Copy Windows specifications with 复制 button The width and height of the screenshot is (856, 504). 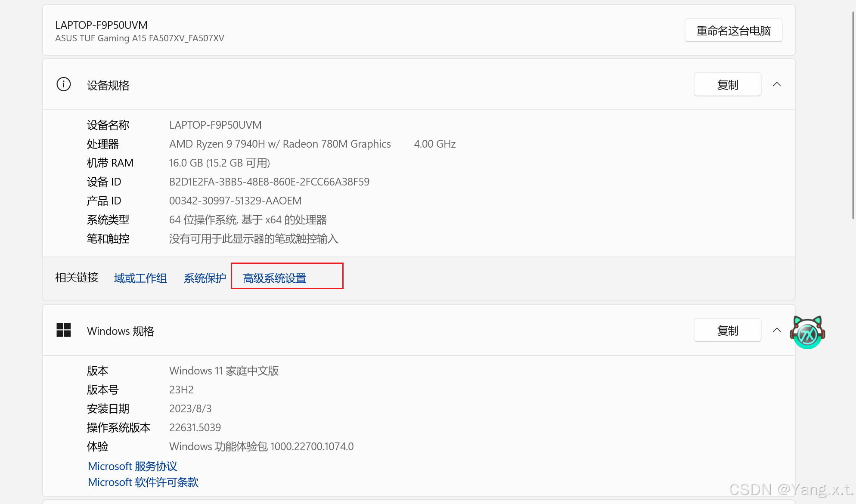pos(727,331)
